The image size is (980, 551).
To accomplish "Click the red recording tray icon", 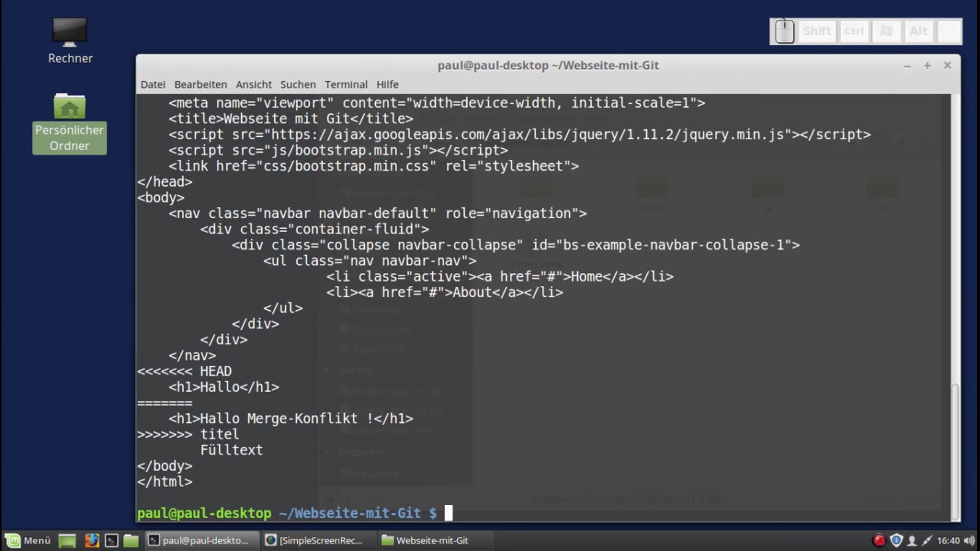I will coord(879,540).
